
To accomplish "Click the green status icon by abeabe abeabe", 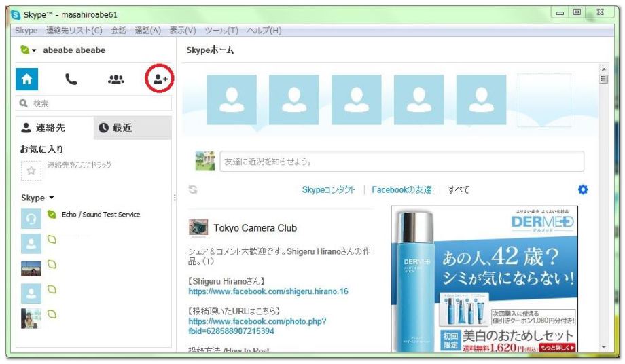I will 24,50.
